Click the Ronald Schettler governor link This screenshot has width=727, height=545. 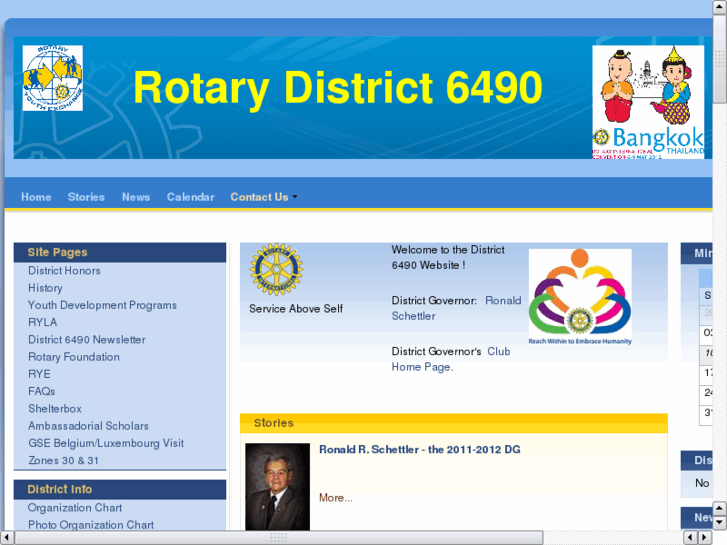click(456, 308)
